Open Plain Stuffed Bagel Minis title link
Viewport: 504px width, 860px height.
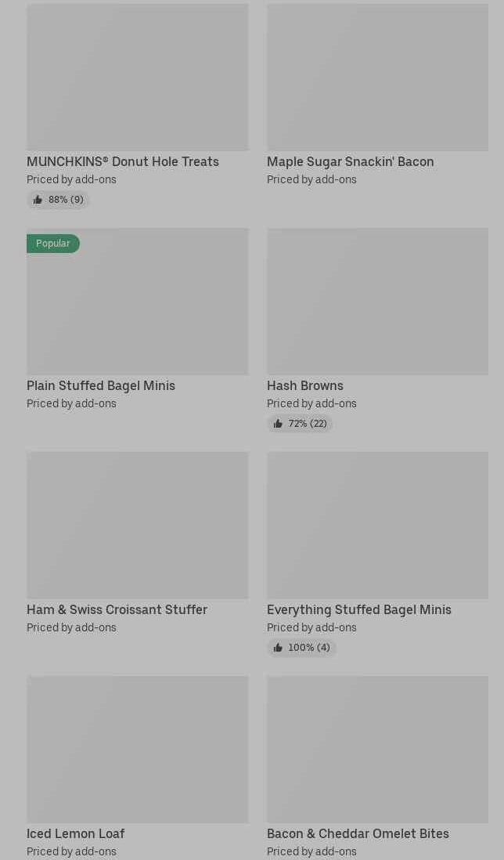(x=101, y=385)
